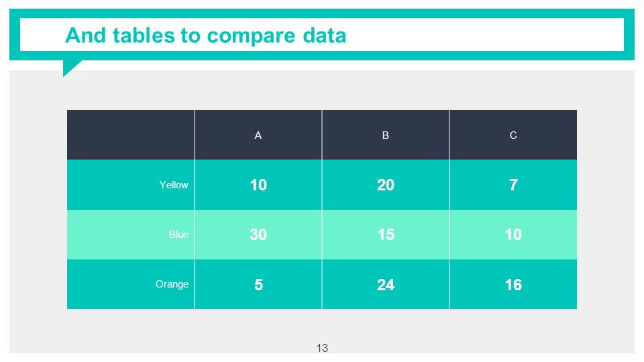Click Yellow row value under column A
Viewport: 644px width, 362px height.
coord(258,185)
